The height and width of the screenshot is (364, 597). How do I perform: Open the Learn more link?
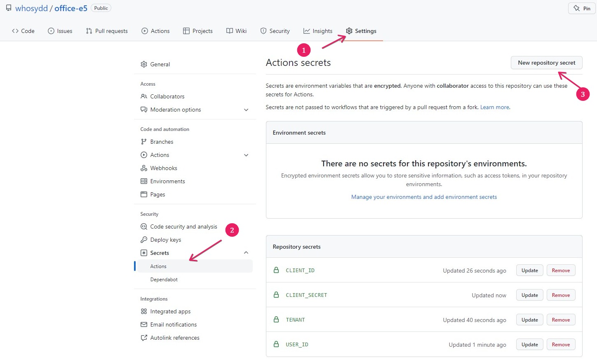(x=495, y=107)
